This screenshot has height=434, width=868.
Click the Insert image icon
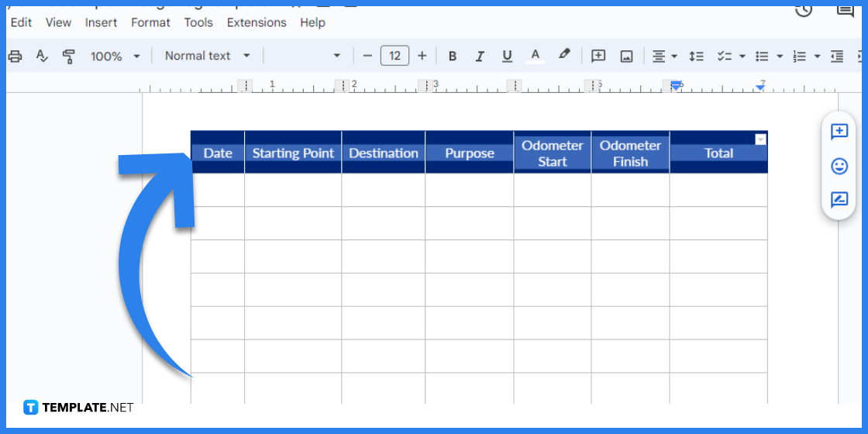pos(626,56)
